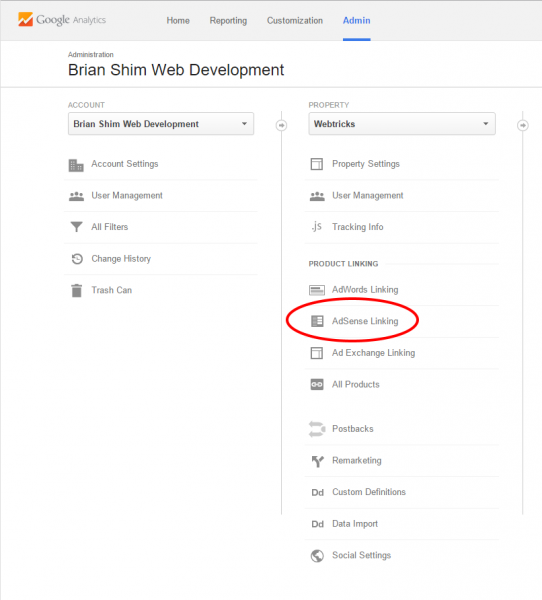Open Property Settings

click(x=366, y=164)
